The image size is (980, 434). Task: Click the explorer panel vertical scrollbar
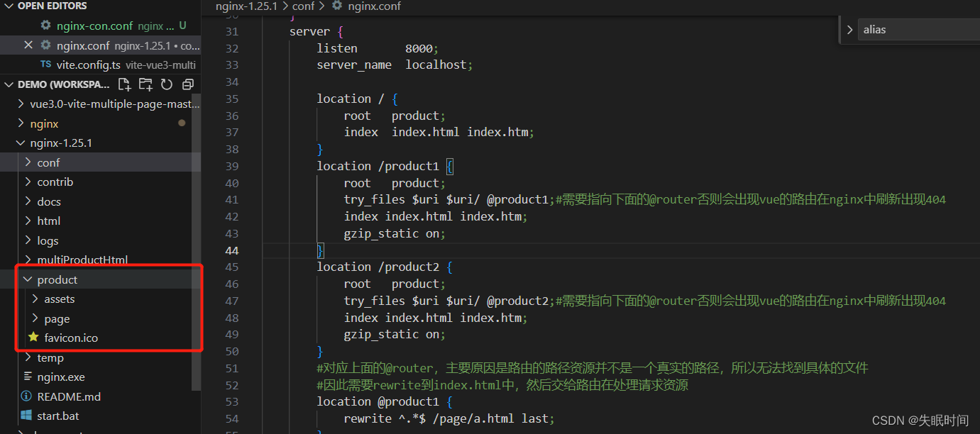pos(197,241)
